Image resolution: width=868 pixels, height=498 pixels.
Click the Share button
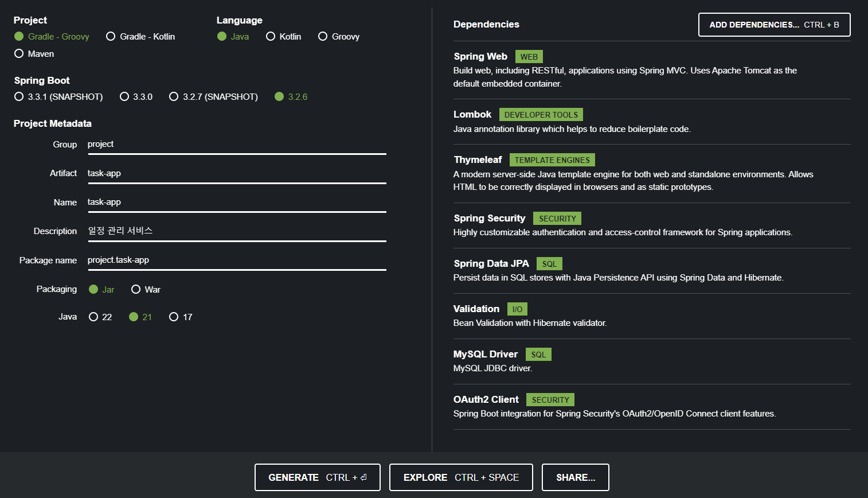click(x=576, y=477)
